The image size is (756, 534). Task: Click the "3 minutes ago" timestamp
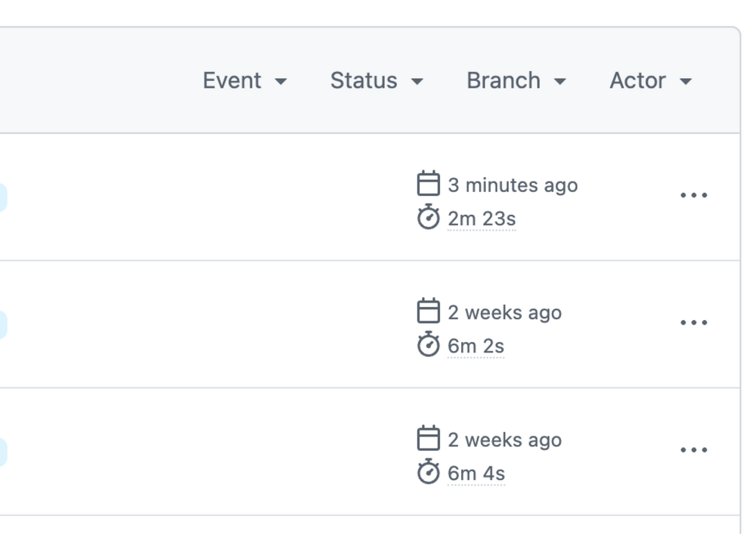coord(513,185)
